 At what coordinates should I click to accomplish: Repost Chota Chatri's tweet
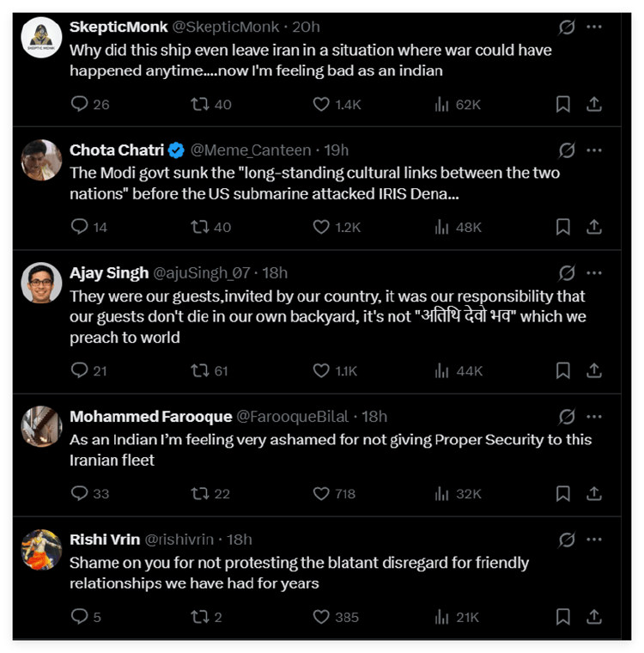(x=200, y=227)
